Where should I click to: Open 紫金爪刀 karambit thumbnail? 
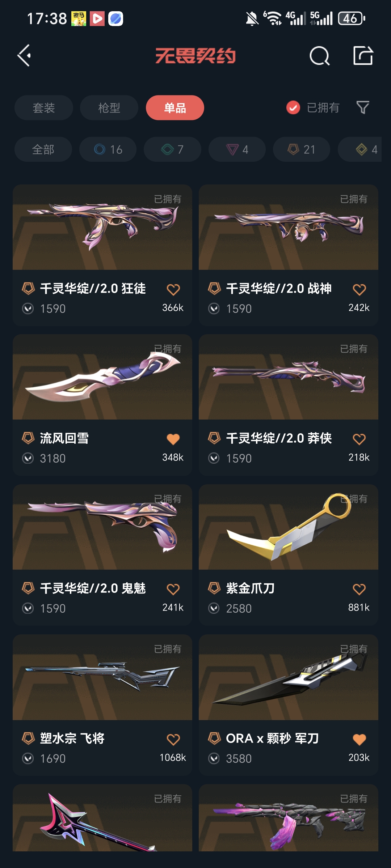(289, 527)
